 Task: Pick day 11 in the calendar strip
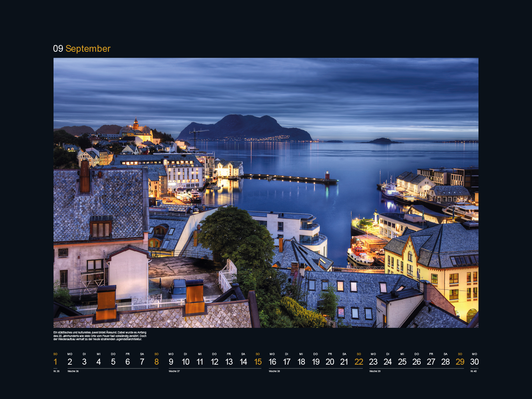(200, 362)
